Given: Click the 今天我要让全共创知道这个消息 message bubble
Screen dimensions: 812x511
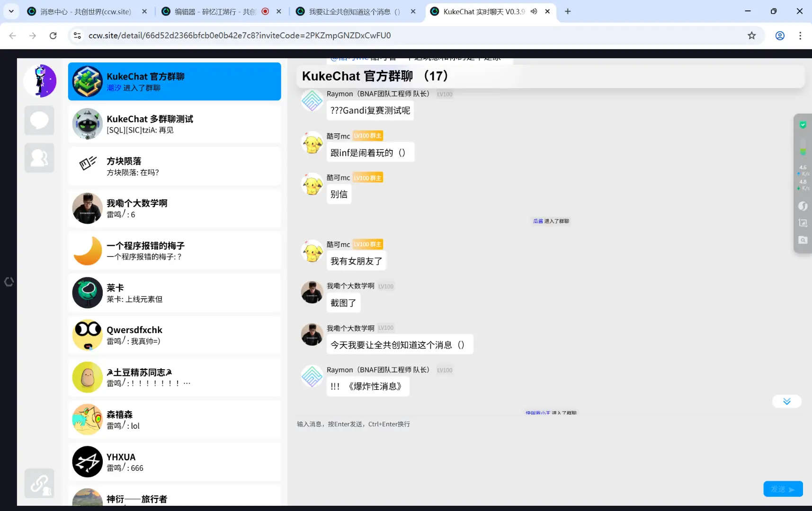Looking at the screenshot, I should (400, 345).
